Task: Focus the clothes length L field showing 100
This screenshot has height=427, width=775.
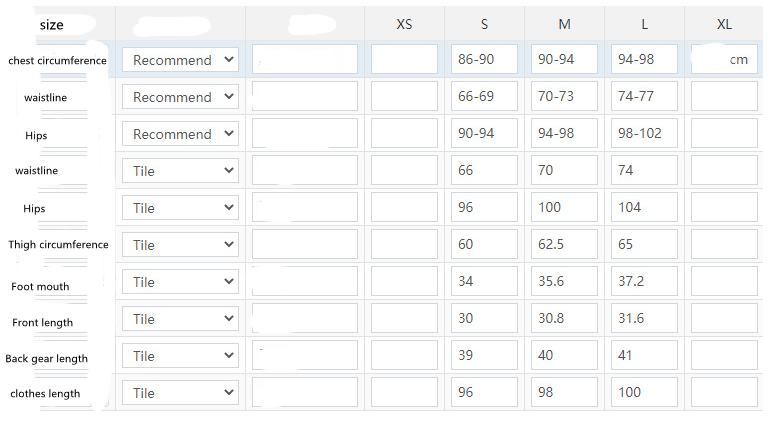Action: [x=644, y=393]
